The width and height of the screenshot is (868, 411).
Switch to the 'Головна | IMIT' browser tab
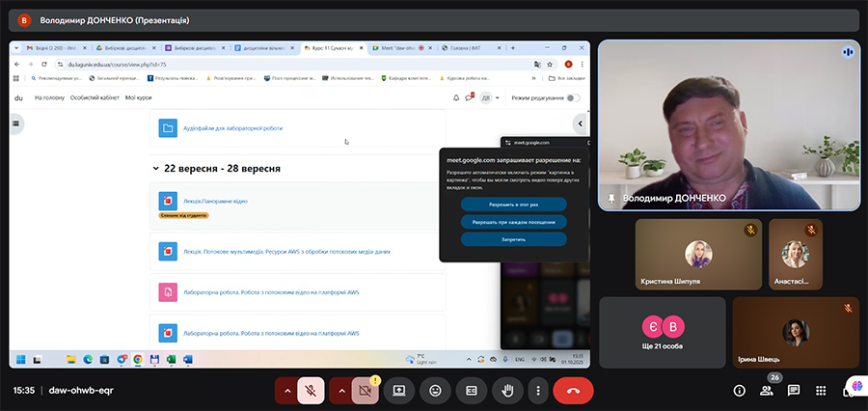[471, 48]
